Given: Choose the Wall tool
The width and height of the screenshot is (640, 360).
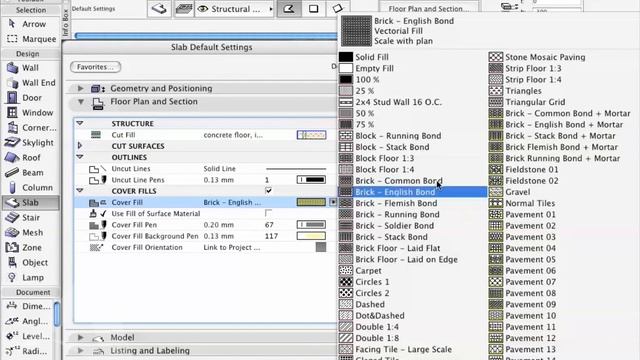Looking at the screenshot, I should [30, 68].
